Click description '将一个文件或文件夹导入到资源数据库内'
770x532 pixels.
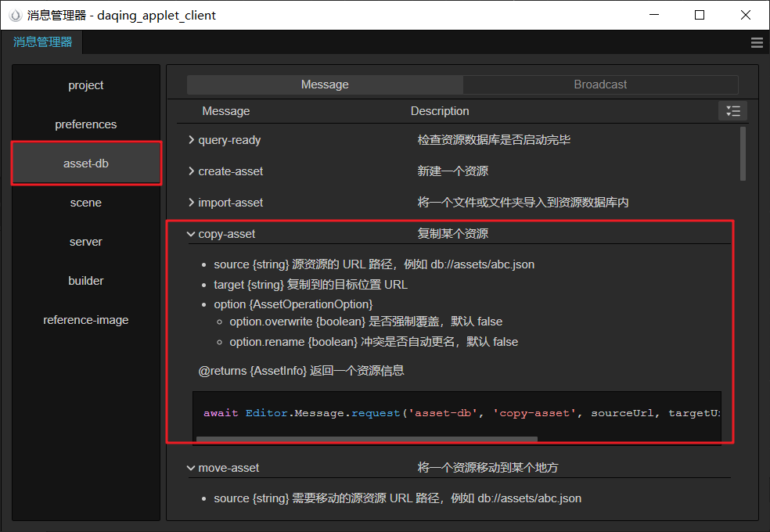[523, 203]
